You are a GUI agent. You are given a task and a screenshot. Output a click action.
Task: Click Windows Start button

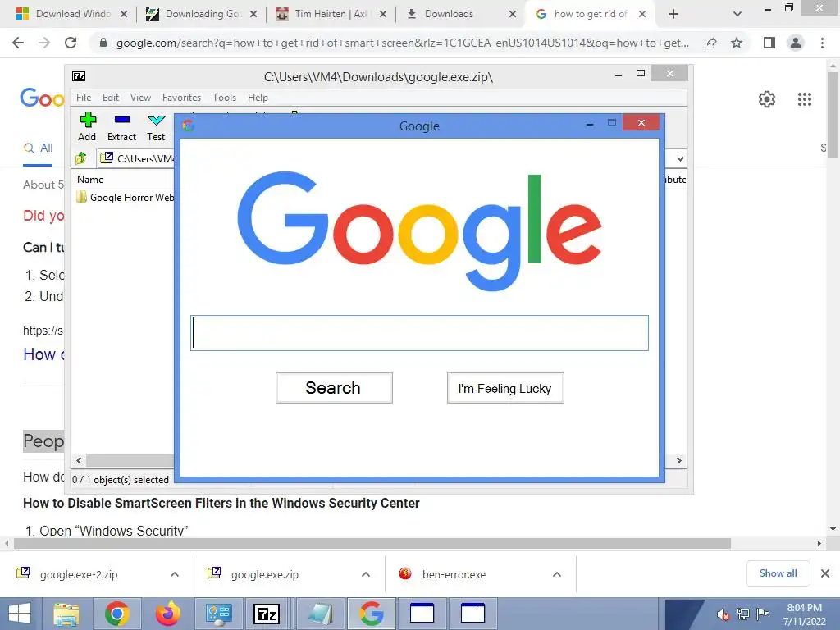(x=20, y=614)
